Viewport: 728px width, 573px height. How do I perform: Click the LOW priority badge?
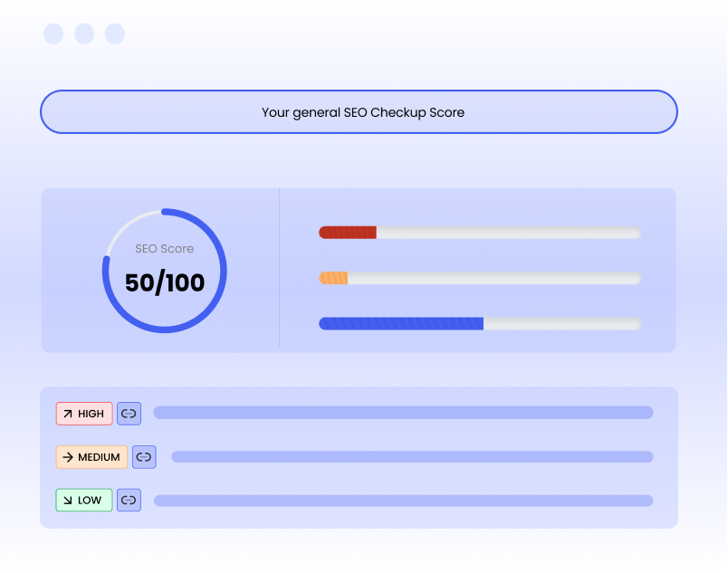pyautogui.click(x=84, y=501)
